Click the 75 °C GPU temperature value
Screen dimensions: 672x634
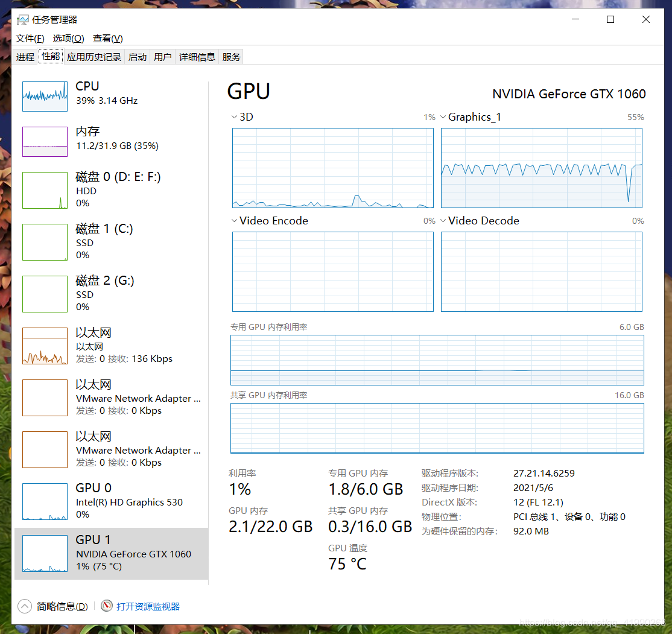(x=347, y=564)
